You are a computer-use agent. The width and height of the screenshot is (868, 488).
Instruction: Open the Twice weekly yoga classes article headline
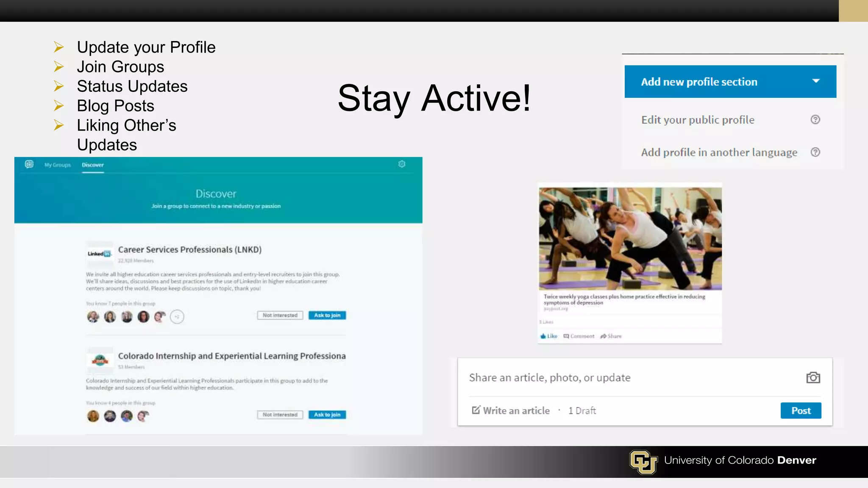pos(624,299)
